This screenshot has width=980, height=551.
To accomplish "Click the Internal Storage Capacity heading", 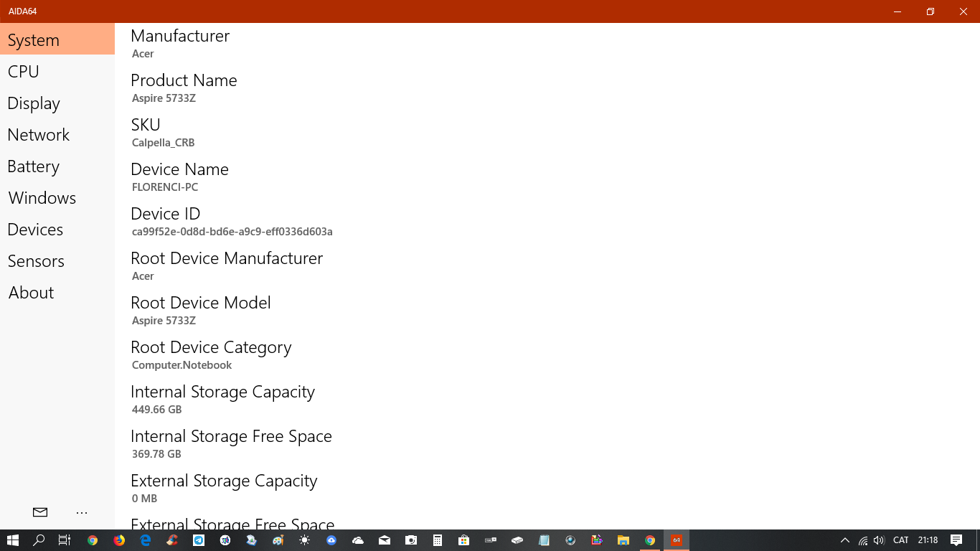I will tap(223, 392).
